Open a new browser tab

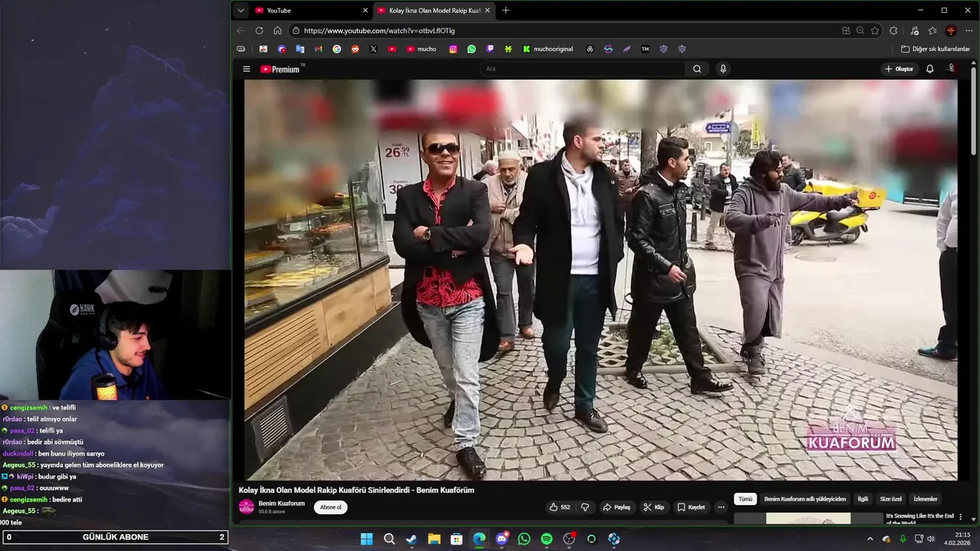pos(505,10)
